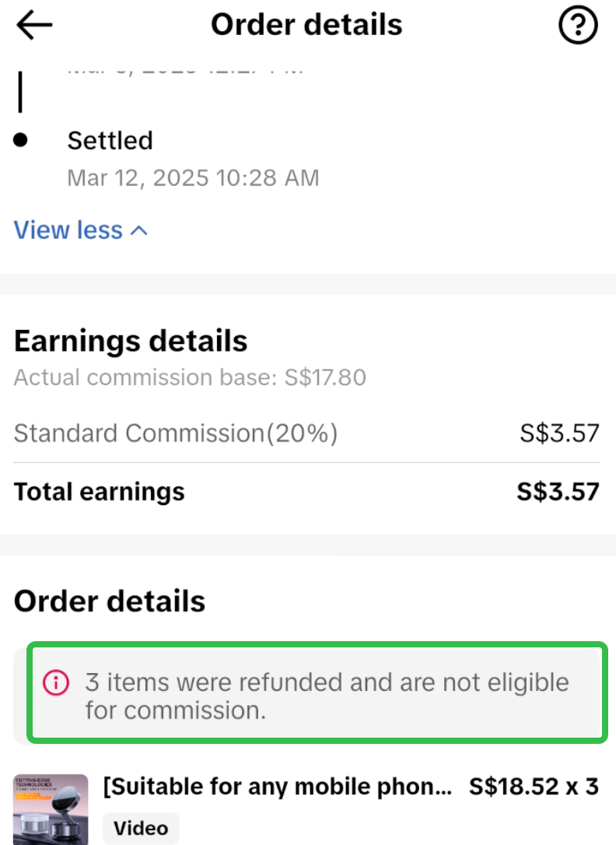The width and height of the screenshot is (616, 845).
Task: Open help via question mark icon
Action: 579,27
